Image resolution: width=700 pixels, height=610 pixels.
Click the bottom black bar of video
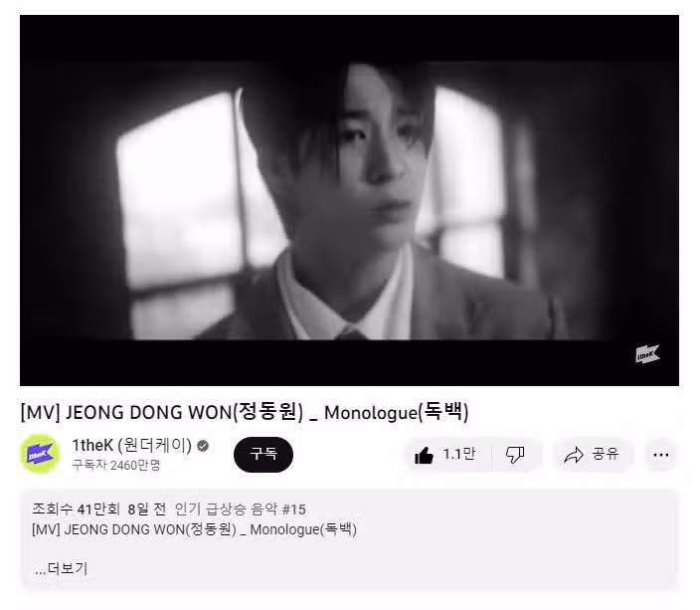[x=349, y=363]
